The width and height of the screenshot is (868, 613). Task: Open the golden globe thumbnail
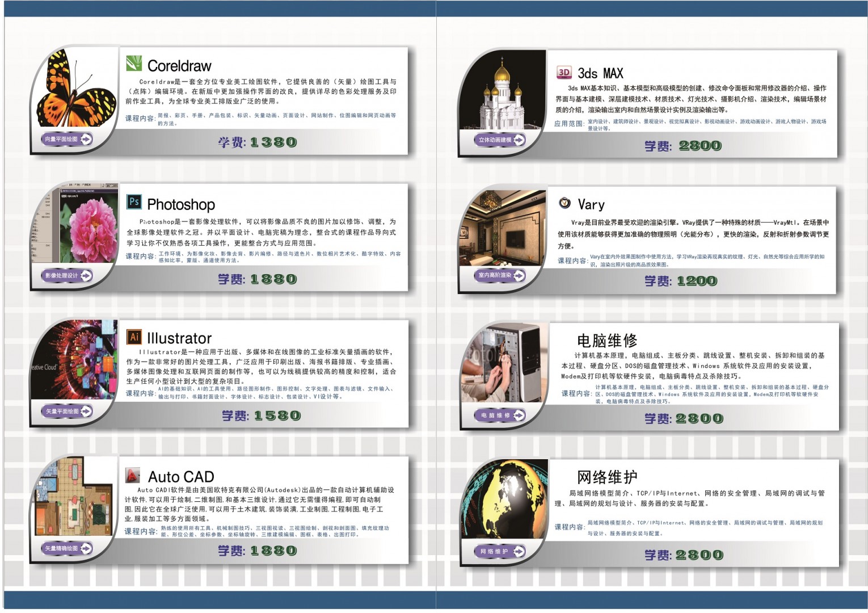(x=502, y=499)
